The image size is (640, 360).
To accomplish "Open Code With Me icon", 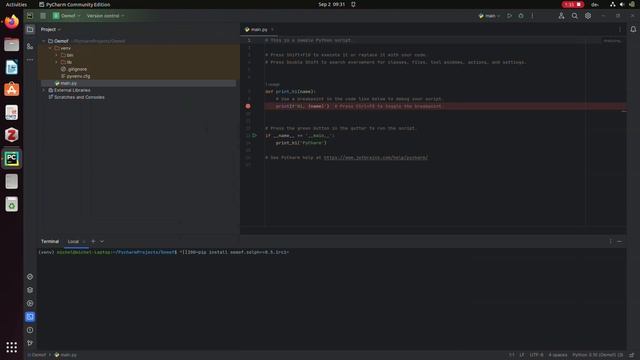I will 561,16.
